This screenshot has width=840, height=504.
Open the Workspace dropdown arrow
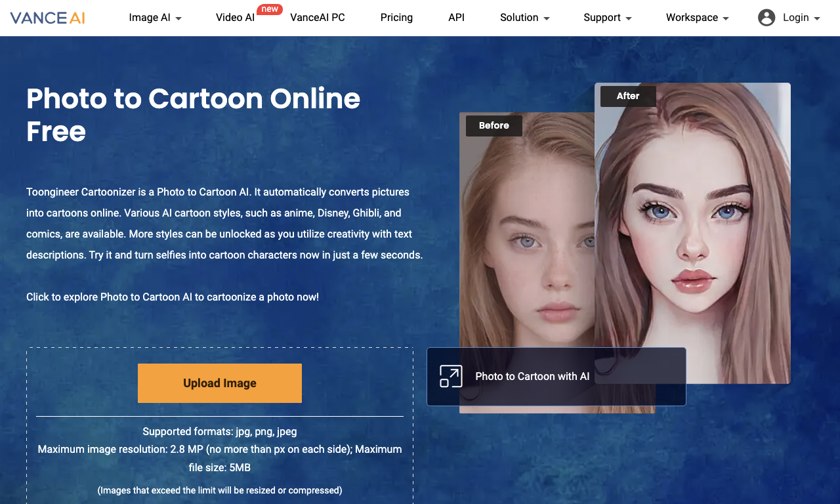tap(726, 18)
